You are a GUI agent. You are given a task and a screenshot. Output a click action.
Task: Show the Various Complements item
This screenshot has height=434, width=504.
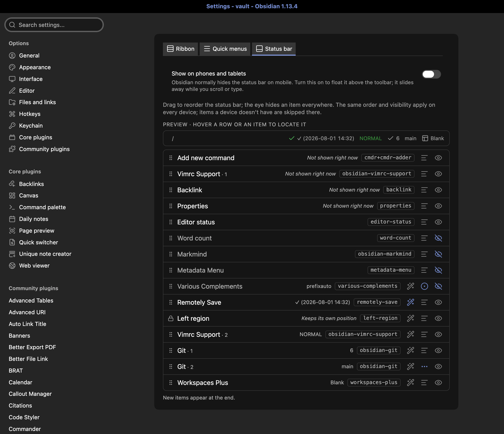[438, 286]
